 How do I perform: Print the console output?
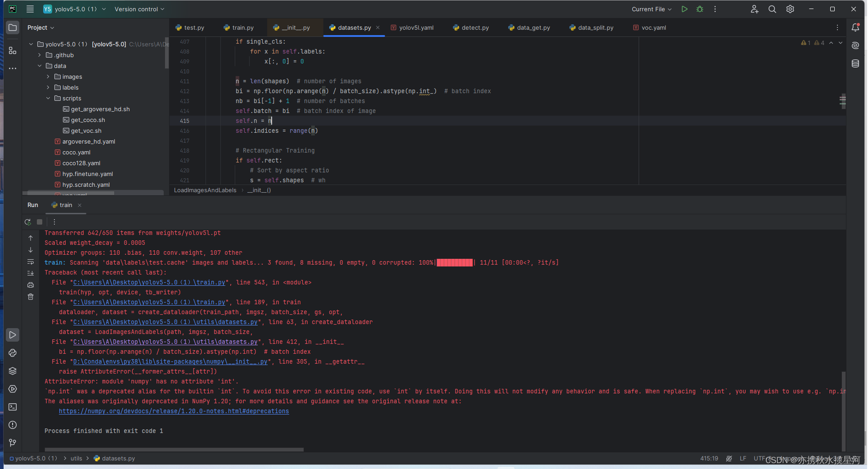tap(31, 285)
